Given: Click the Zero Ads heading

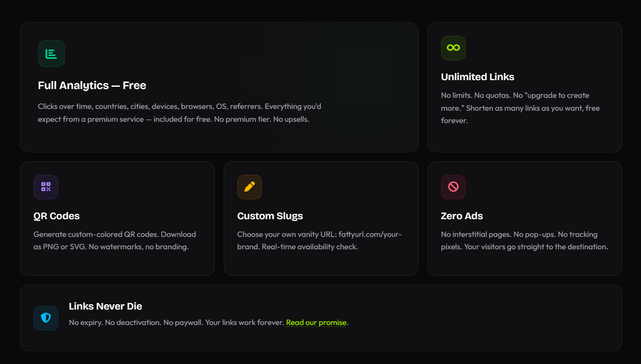Looking at the screenshot, I should pos(462,216).
